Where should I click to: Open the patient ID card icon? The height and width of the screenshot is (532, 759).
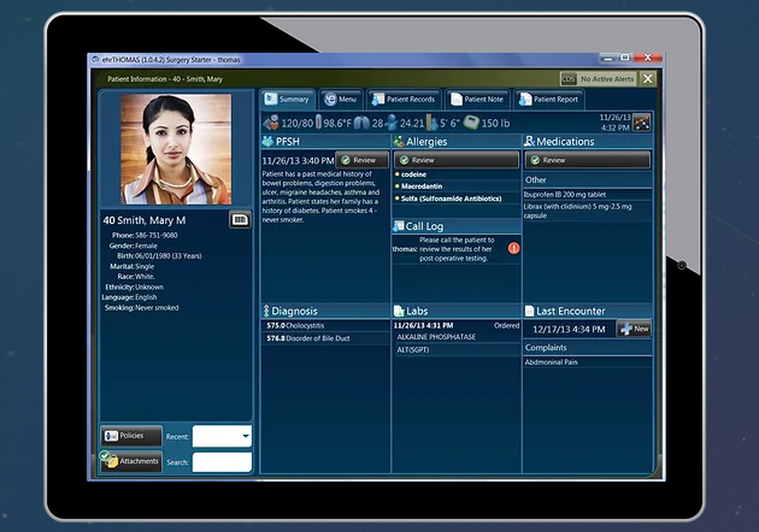click(x=240, y=220)
